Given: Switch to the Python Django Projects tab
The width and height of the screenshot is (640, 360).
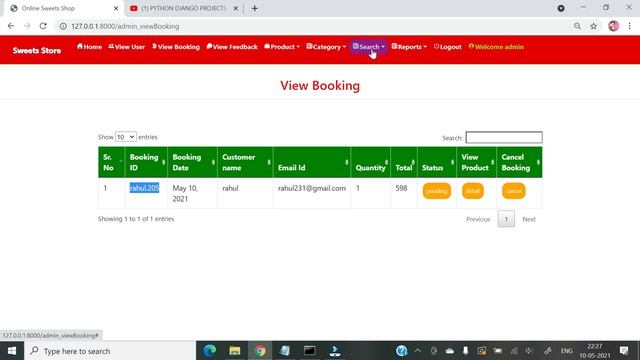Looking at the screenshot, I should point(184,8).
